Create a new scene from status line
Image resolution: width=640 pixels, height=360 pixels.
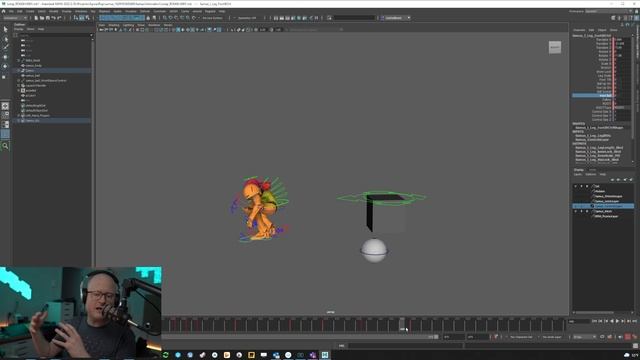36,18
